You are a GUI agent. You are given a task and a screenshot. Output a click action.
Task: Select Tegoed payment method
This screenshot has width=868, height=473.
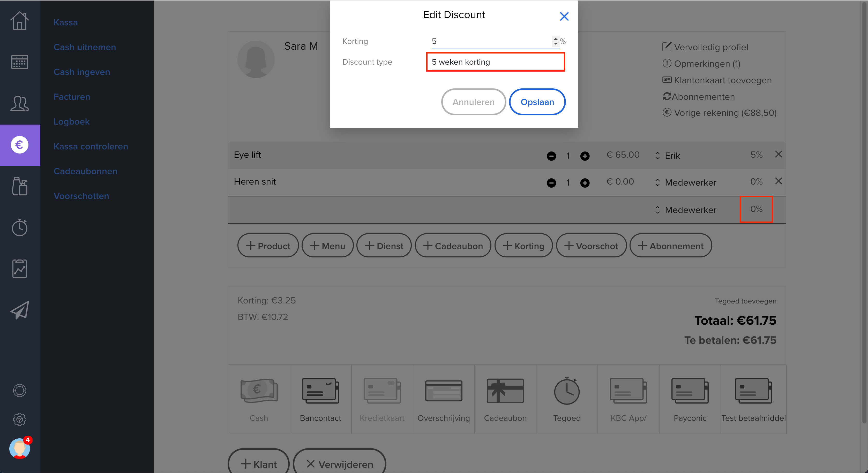(x=567, y=399)
